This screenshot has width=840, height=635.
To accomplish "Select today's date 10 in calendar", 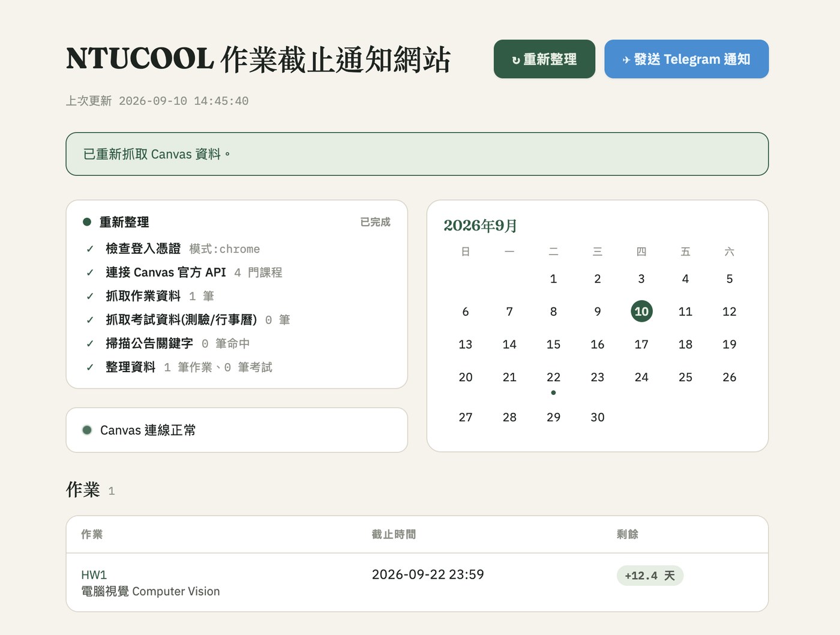I will click(641, 311).
